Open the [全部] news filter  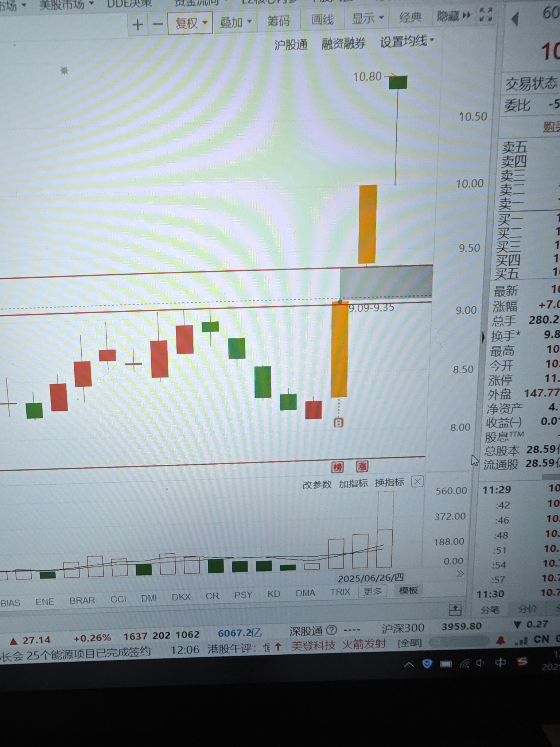tap(410, 643)
